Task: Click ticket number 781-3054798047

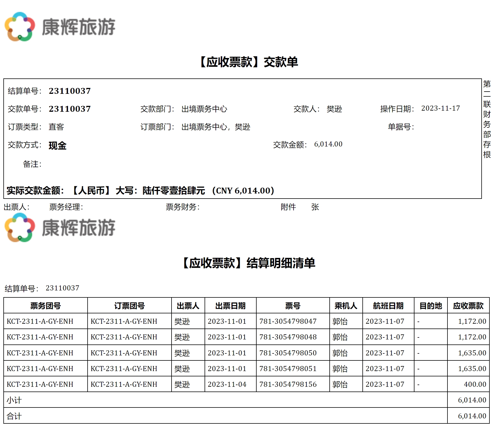Action: [x=288, y=321]
